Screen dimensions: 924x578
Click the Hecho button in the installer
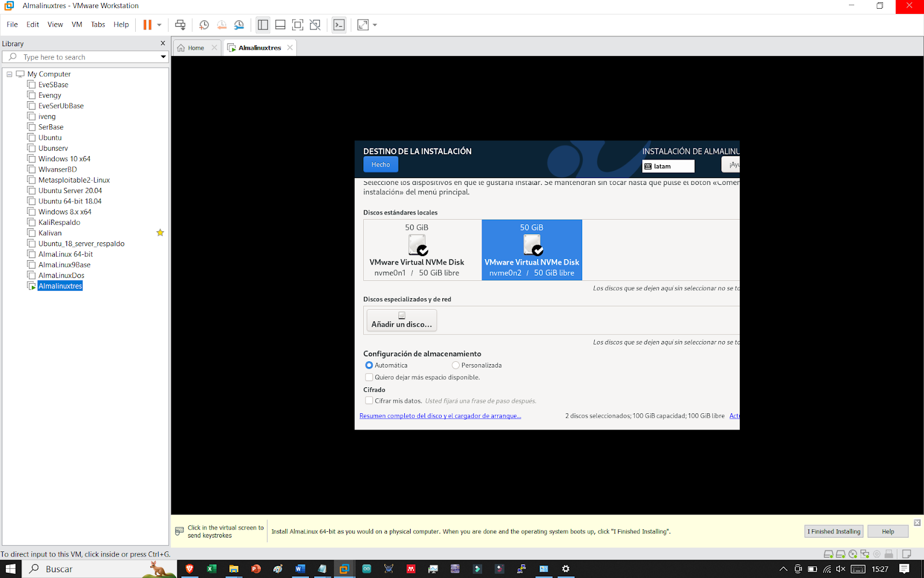(x=381, y=165)
